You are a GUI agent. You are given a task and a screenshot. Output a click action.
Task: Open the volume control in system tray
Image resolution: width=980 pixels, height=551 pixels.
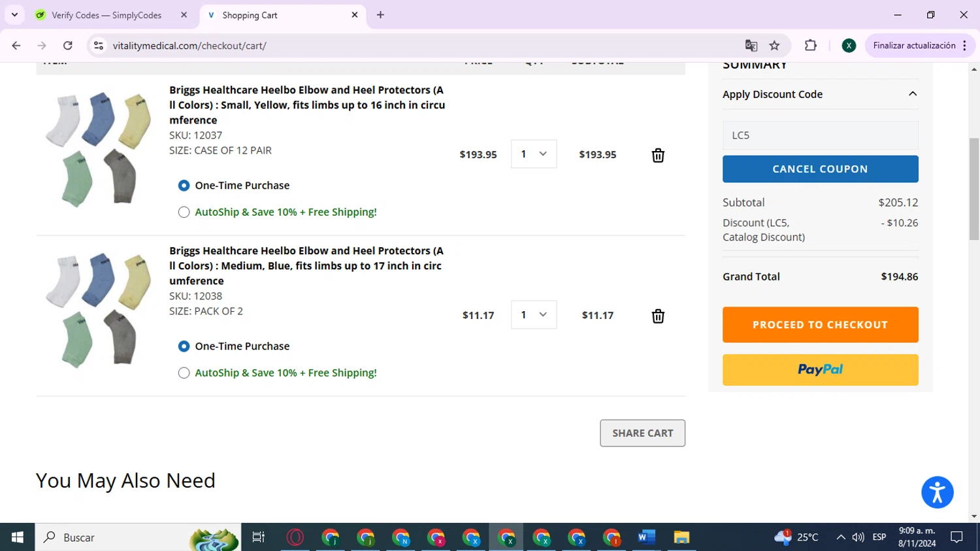coord(858,537)
